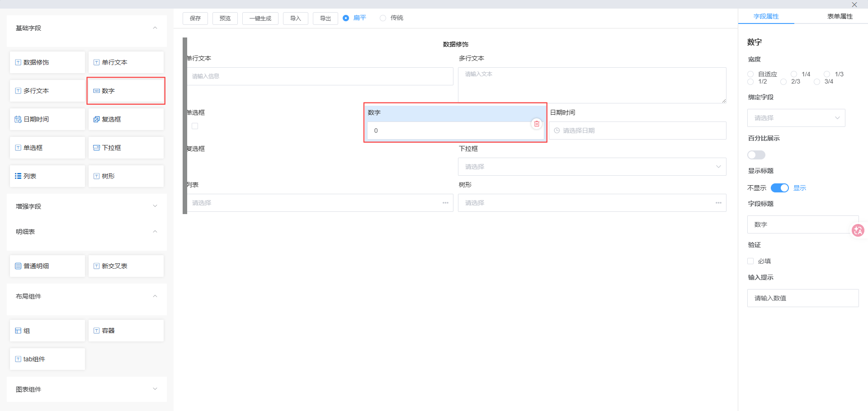Click the 导出 button

(325, 19)
